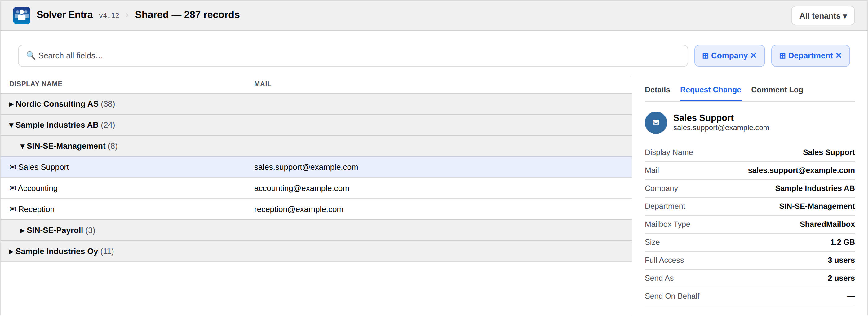Image resolution: width=868 pixels, height=316 pixels.
Task: Sort by the Mail column header
Action: click(263, 84)
